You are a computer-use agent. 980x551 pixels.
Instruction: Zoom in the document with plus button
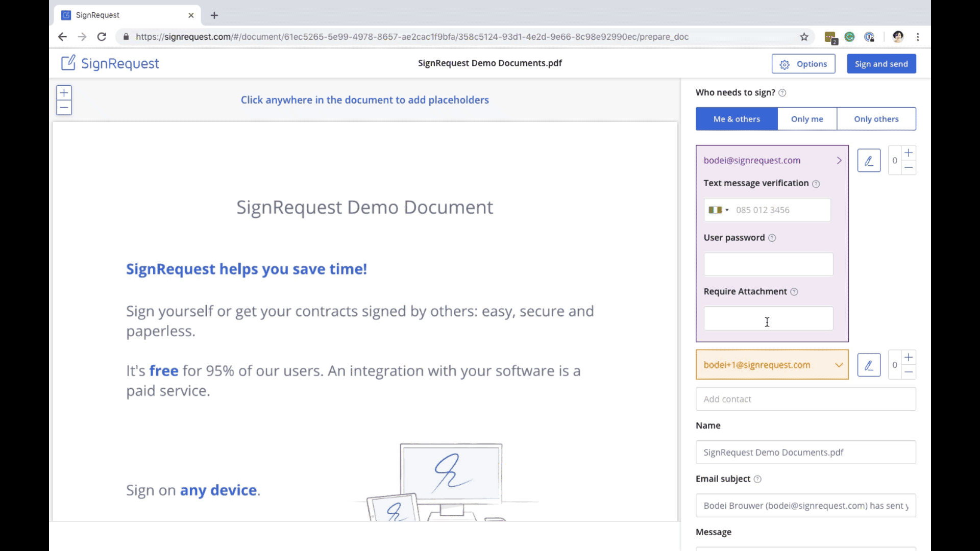(x=64, y=93)
